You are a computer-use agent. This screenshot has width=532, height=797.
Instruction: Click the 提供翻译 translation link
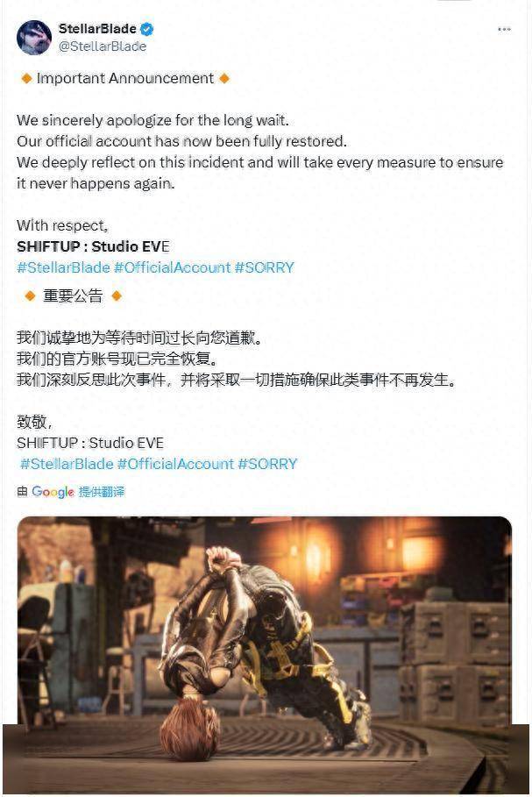[x=102, y=492]
